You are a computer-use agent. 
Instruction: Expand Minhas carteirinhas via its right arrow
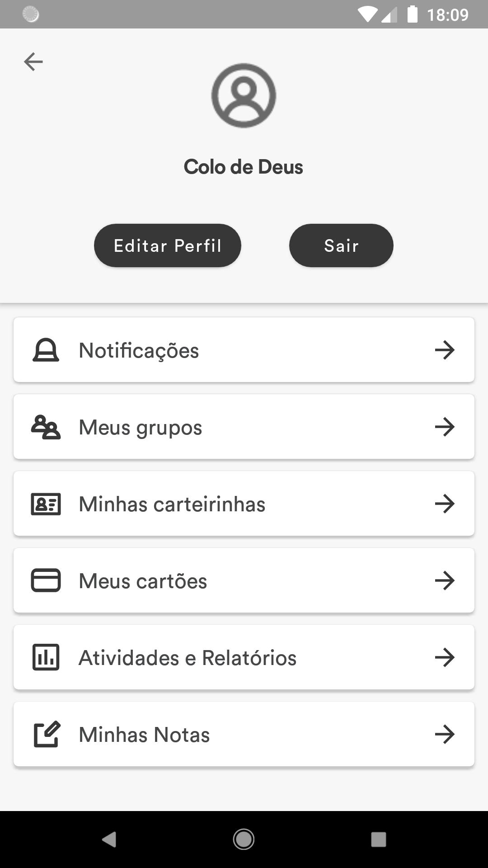[x=445, y=504]
